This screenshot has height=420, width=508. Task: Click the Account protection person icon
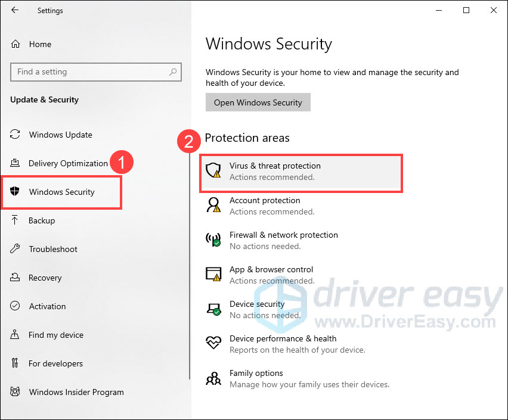[x=213, y=205]
